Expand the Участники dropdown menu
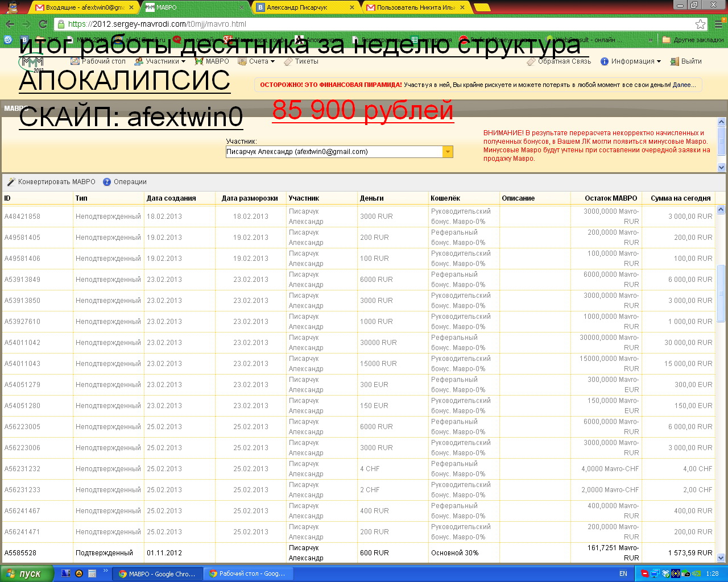This screenshot has width=728, height=582. coord(160,61)
